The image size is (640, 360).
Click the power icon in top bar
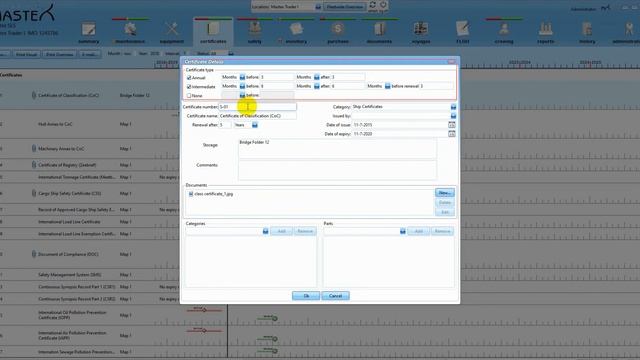click(383, 5)
